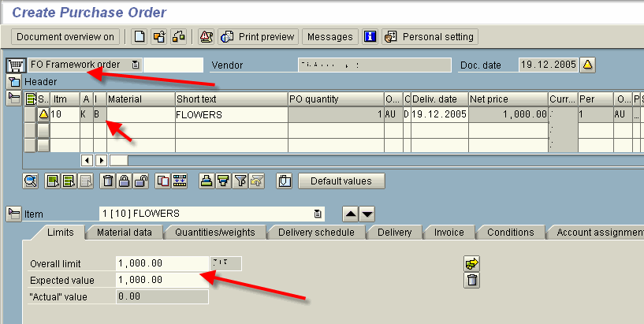Screen dimensions: 644x324
Task: Open the Account assignment tab
Action: click(597, 233)
